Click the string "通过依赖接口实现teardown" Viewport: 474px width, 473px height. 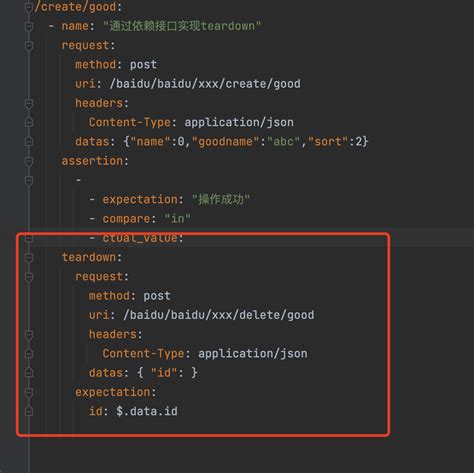(x=182, y=26)
